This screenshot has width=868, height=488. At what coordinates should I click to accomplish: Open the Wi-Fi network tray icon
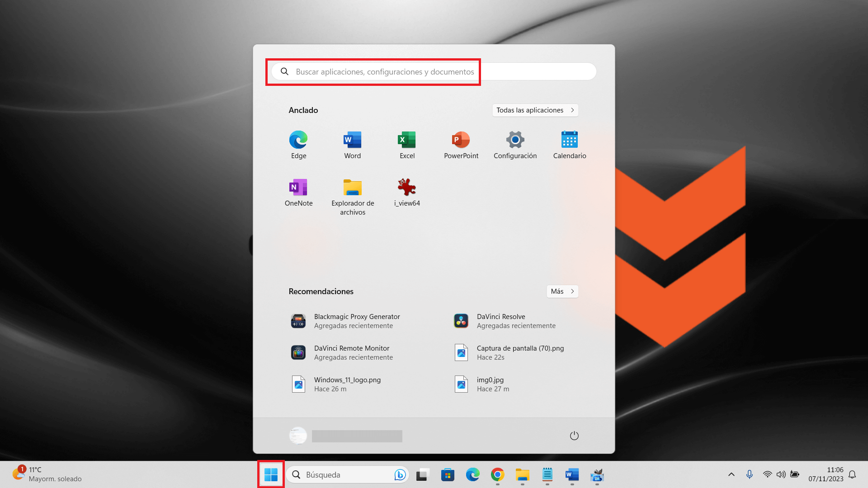767,474
